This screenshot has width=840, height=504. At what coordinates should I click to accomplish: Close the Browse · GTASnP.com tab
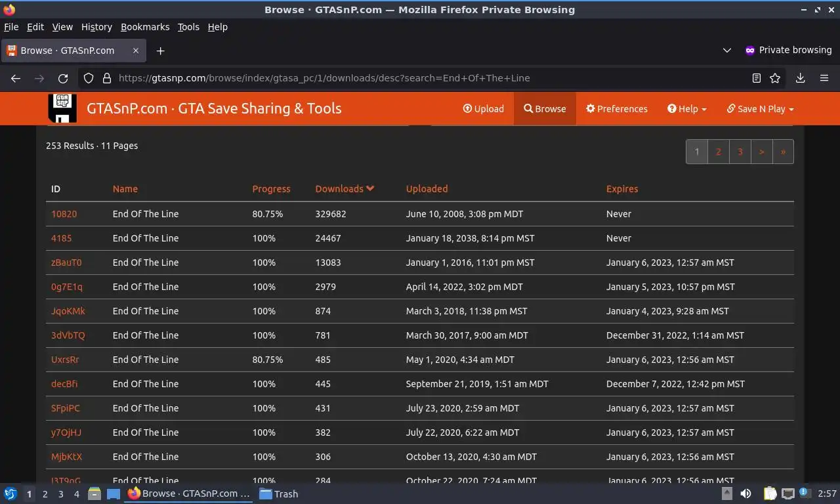coord(136,51)
